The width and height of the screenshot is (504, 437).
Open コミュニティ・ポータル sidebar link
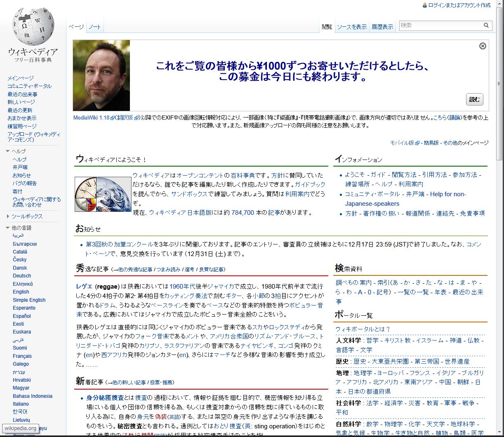(x=30, y=86)
